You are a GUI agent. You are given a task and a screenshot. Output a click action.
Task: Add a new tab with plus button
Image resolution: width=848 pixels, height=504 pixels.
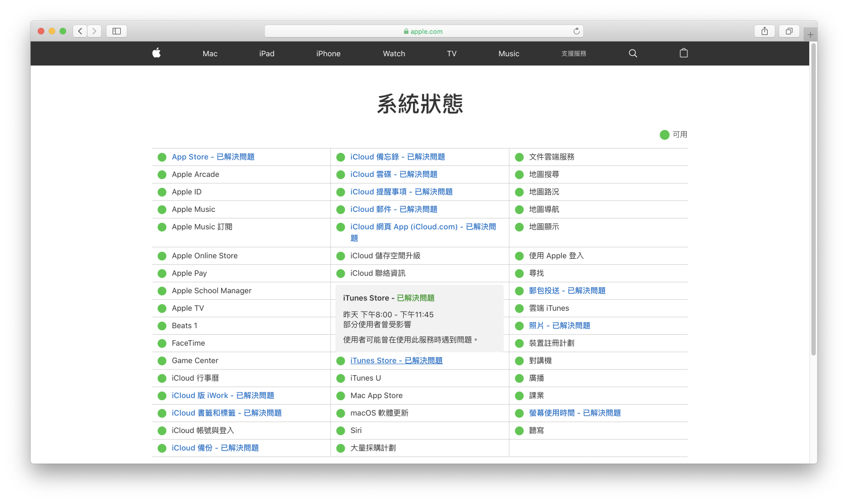pyautogui.click(x=810, y=34)
